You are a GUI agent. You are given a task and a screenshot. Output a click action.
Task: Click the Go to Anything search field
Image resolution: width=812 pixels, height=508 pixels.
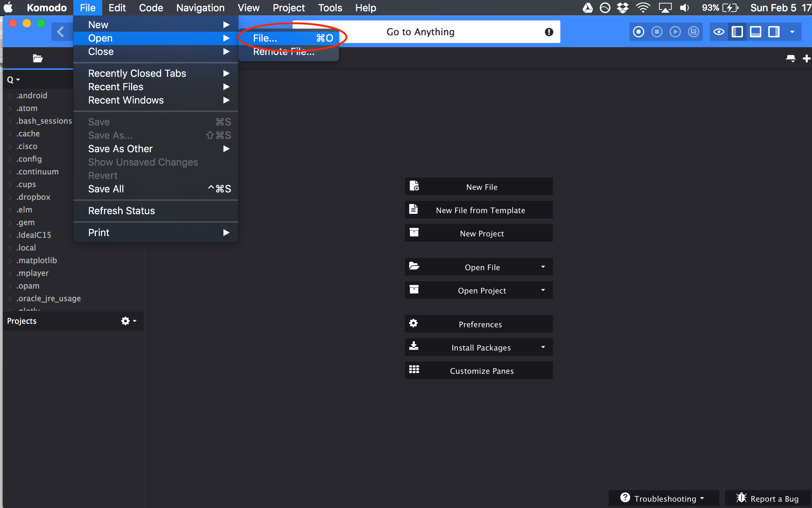[420, 32]
